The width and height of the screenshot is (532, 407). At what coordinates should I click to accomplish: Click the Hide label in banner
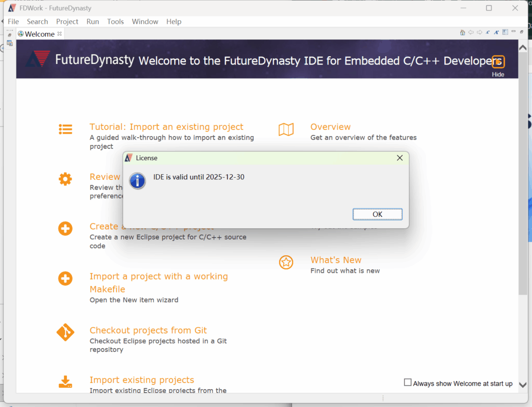pyautogui.click(x=498, y=74)
